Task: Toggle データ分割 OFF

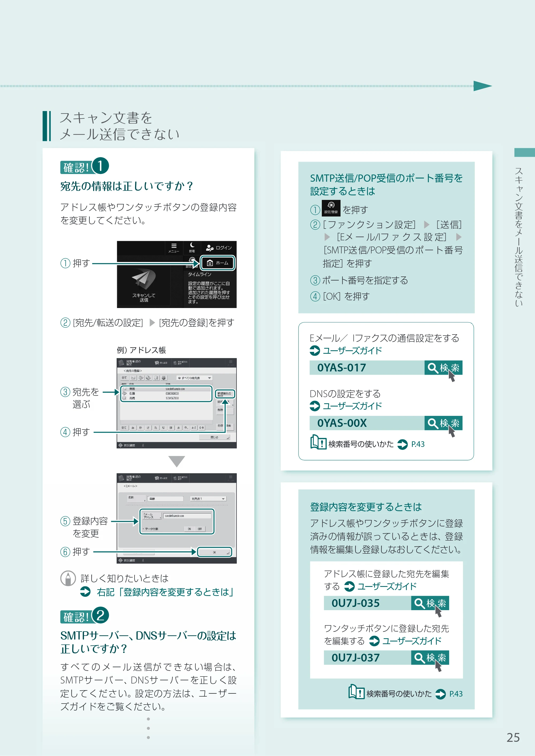Action: click(x=200, y=529)
